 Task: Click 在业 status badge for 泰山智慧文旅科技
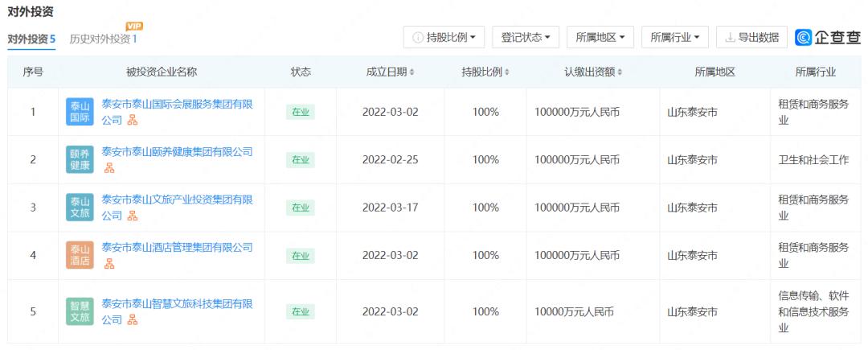click(300, 311)
